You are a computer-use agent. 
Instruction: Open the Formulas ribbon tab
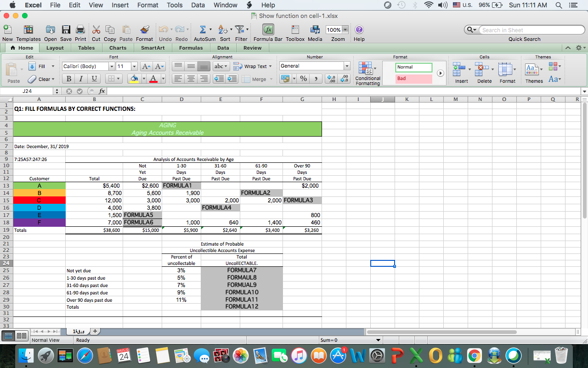[191, 48]
